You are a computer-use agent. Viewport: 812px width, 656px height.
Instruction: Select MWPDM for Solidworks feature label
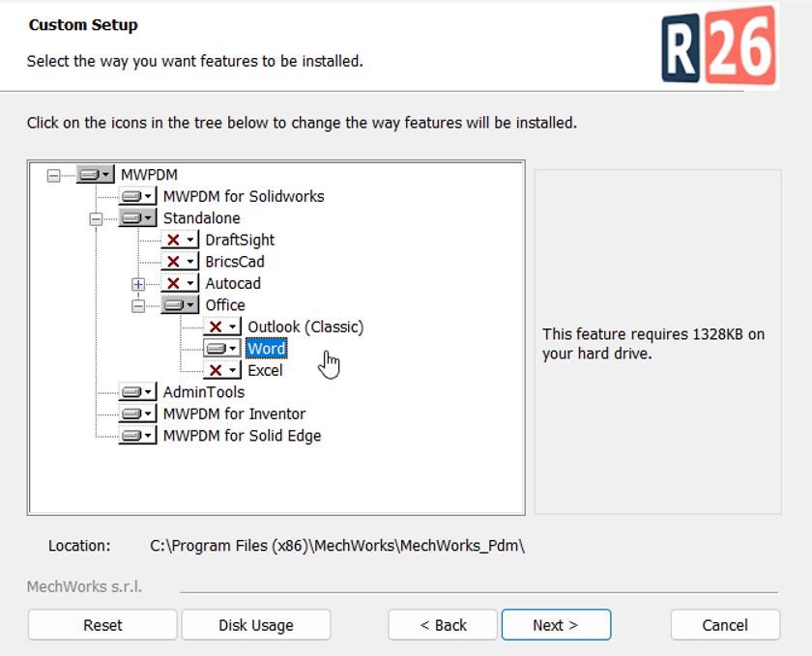point(244,196)
